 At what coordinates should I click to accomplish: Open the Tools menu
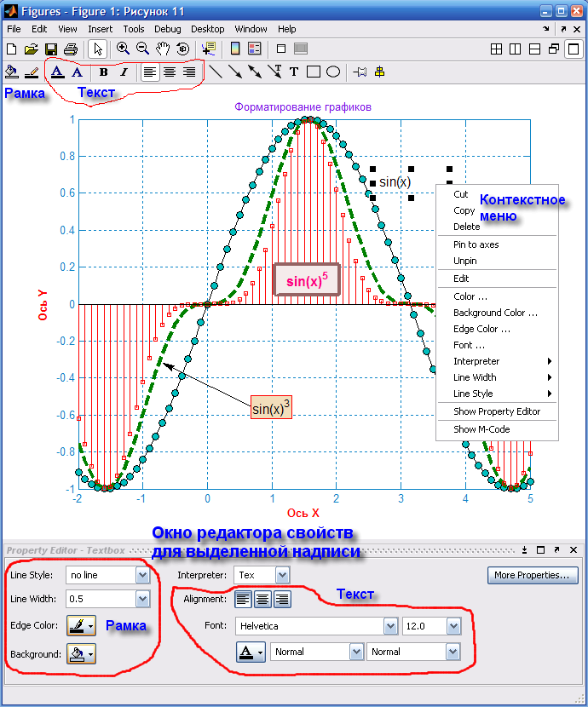(x=134, y=29)
